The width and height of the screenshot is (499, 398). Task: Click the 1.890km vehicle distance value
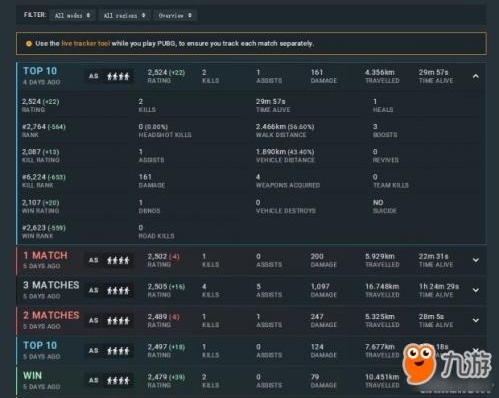(x=285, y=152)
